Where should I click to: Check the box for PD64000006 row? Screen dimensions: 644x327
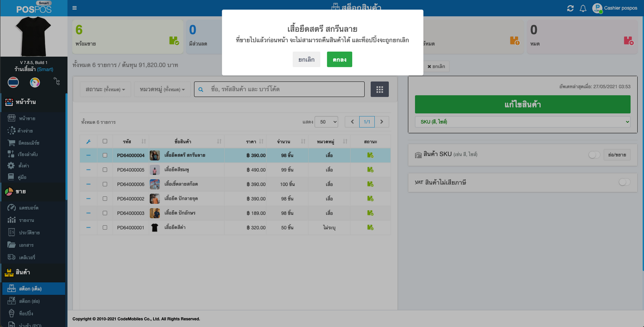click(x=105, y=184)
